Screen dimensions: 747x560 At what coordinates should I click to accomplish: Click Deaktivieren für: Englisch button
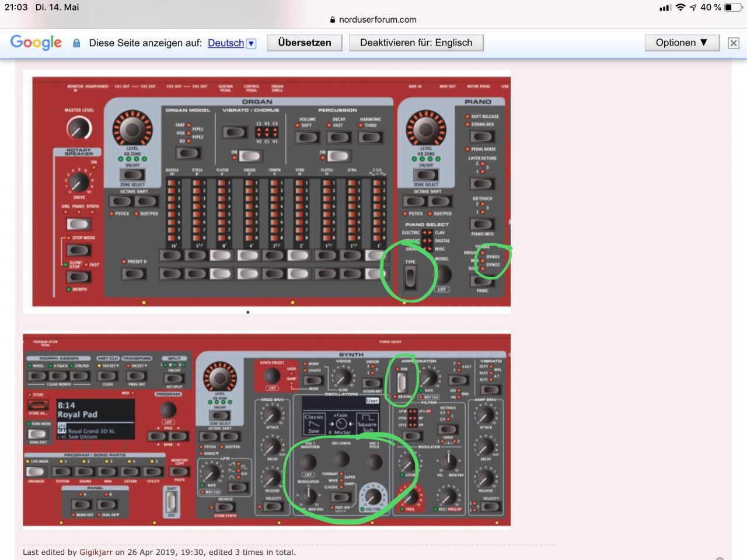[x=416, y=43]
